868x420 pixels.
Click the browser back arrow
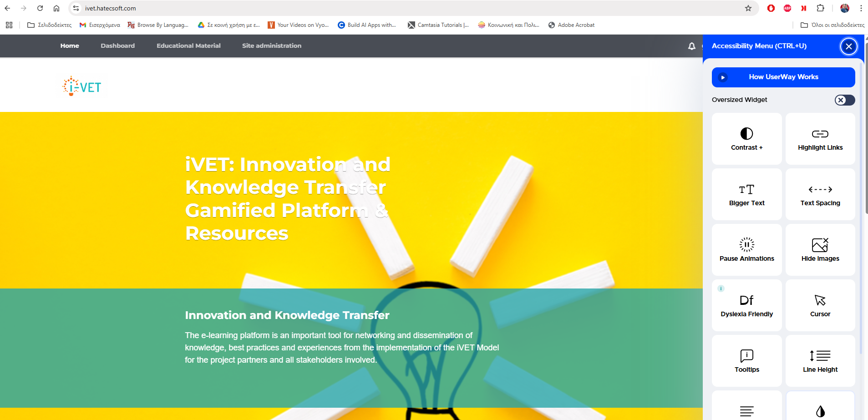[7, 8]
